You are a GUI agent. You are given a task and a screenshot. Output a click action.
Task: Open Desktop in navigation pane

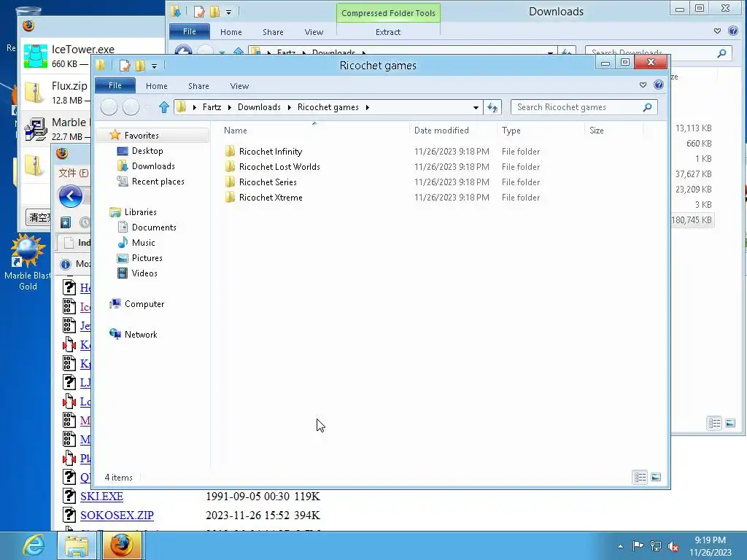coord(147,151)
